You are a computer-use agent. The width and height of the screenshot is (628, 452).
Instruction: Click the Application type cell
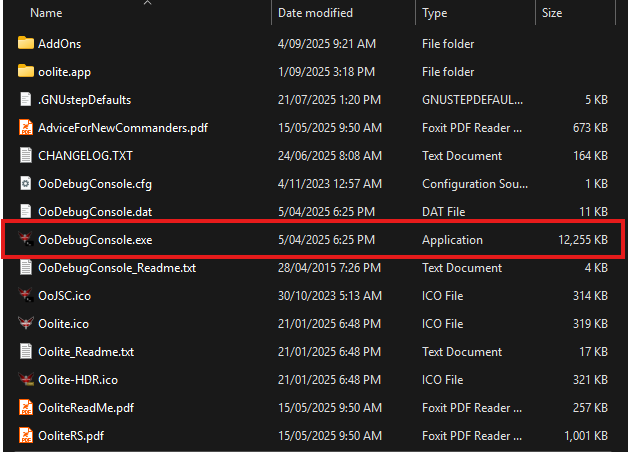(452, 240)
